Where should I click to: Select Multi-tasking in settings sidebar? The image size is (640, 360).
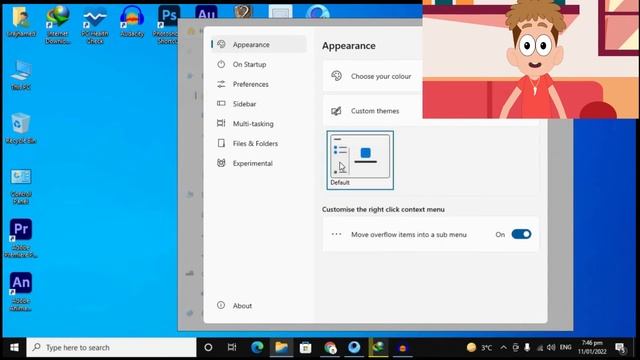pos(259,124)
